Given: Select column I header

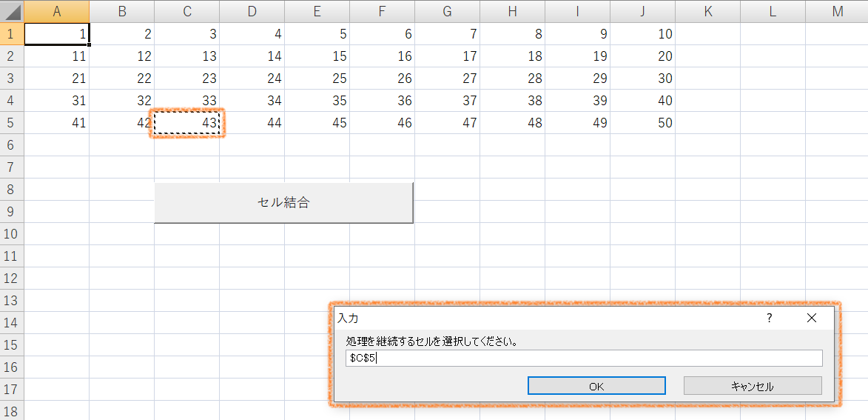Looking at the screenshot, I should (577, 11).
